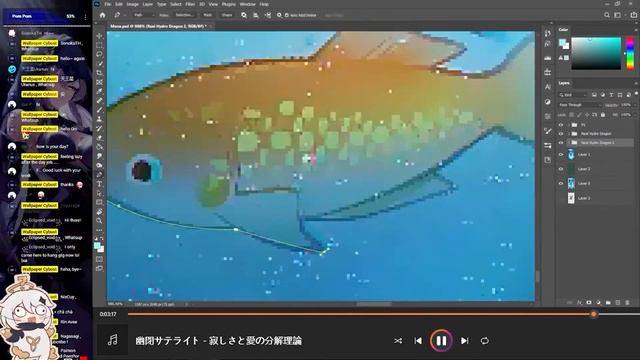
Task: Open the Color panel menu
Action: point(636,30)
